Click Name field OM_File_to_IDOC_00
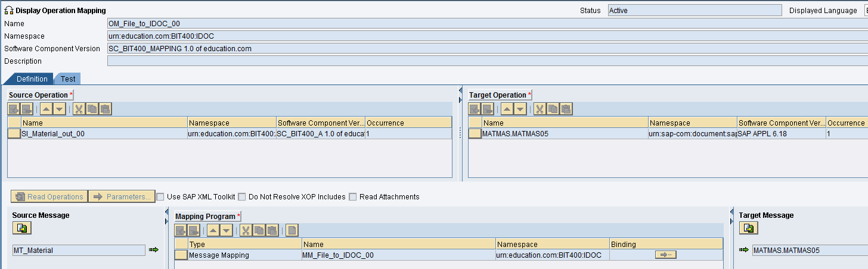 (x=487, y=24)
